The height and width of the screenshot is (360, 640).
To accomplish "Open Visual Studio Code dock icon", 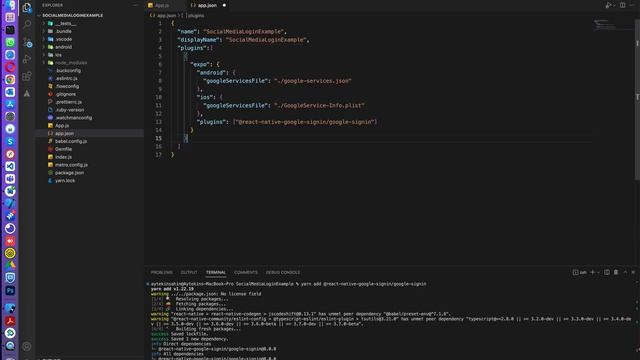I will point(10,167).
